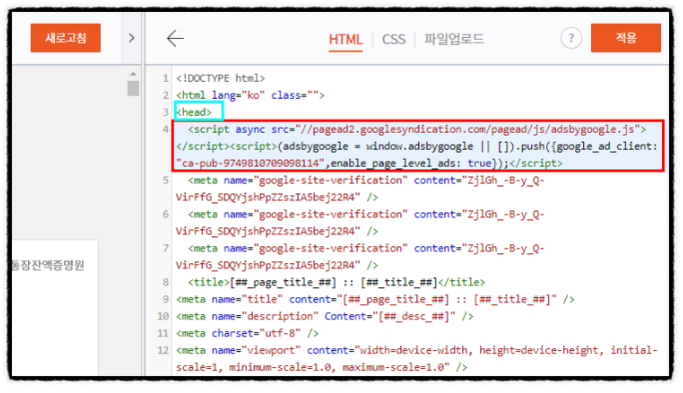683x393 pixels.
Task: Go back with the left arrow icon
Action: coord(175,38)
